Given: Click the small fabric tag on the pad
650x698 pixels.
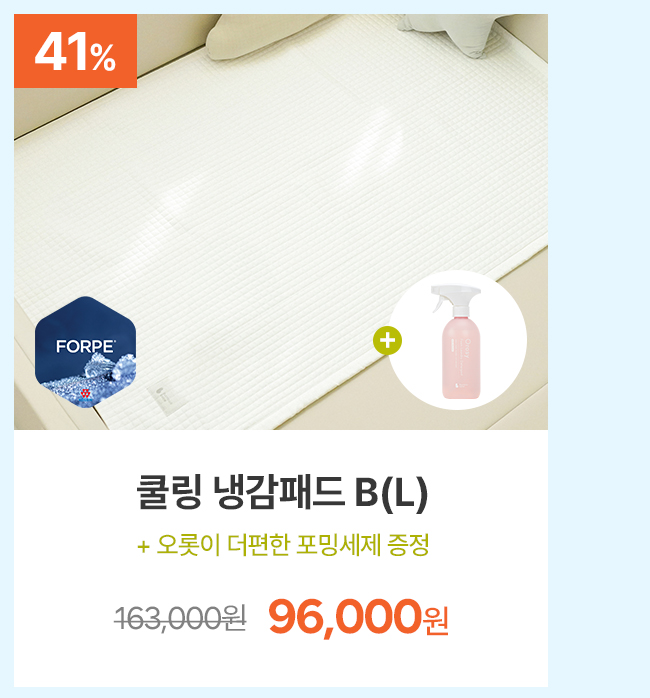Looking at the screenshot, I should point(167,397).
